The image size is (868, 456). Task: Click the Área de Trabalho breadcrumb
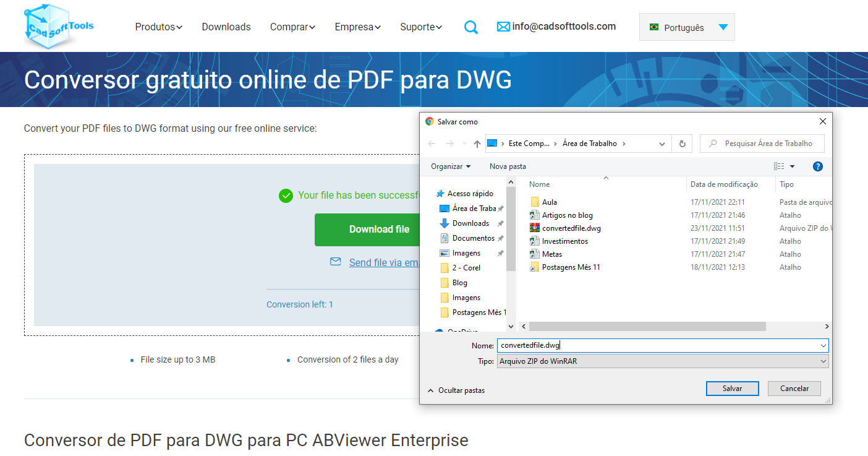[590, 144]
